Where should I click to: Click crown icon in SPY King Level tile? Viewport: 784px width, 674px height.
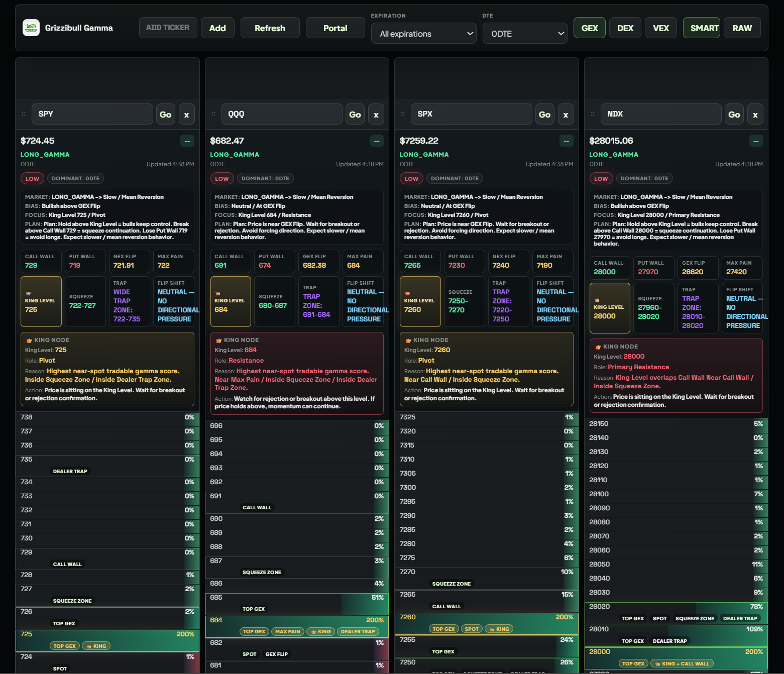[28, 293]
